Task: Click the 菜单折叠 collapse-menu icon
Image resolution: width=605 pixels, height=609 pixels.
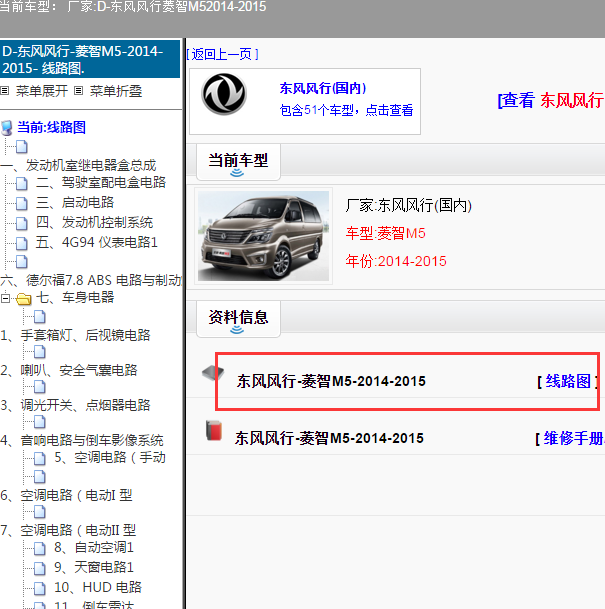Action: 78,91
